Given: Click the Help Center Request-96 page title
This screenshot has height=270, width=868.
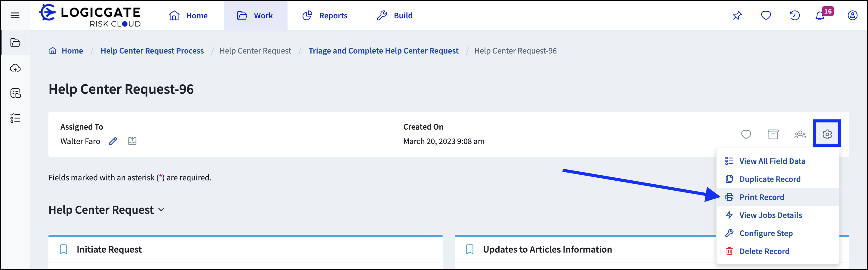Looking at the screenshot, I should tap(121, 89).
